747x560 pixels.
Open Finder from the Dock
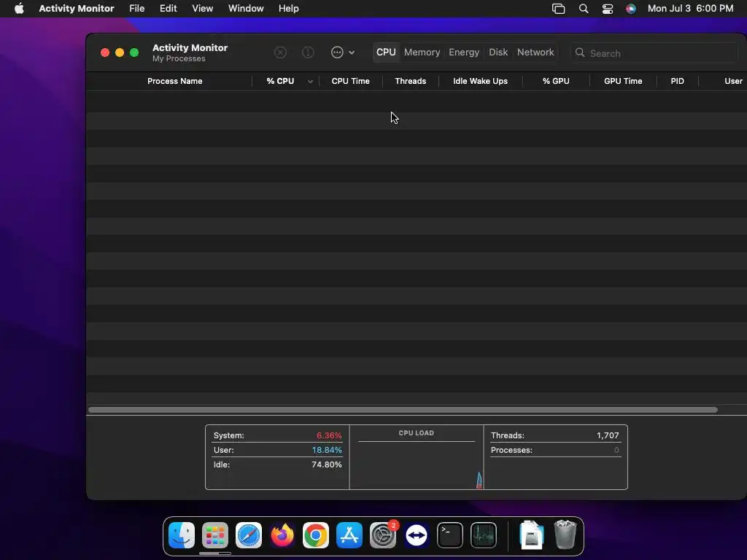point(182,535)
